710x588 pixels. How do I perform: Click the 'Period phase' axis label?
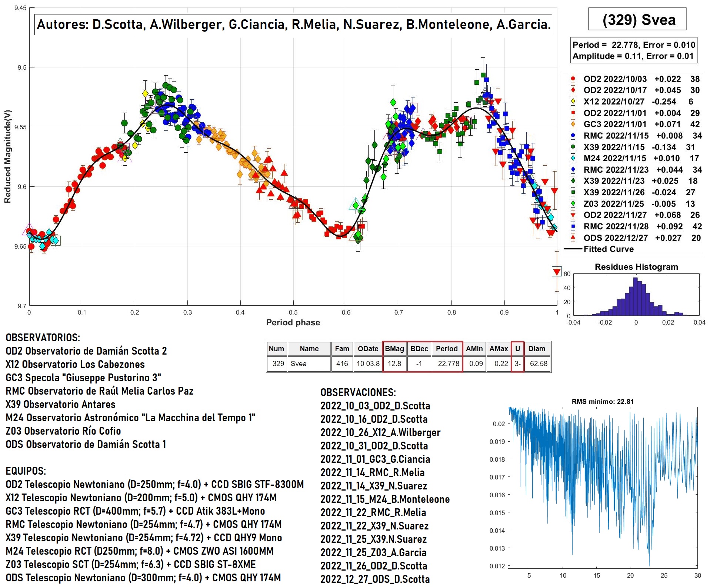(293, 322)
